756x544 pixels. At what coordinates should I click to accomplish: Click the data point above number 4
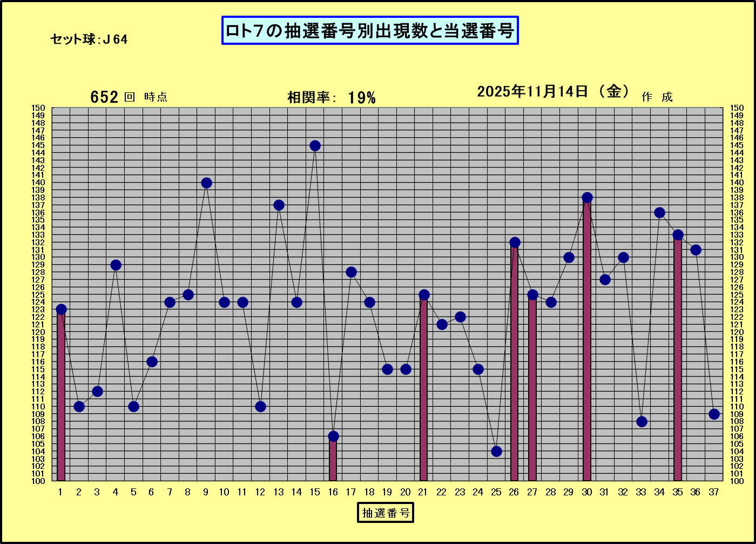(116, 265)
